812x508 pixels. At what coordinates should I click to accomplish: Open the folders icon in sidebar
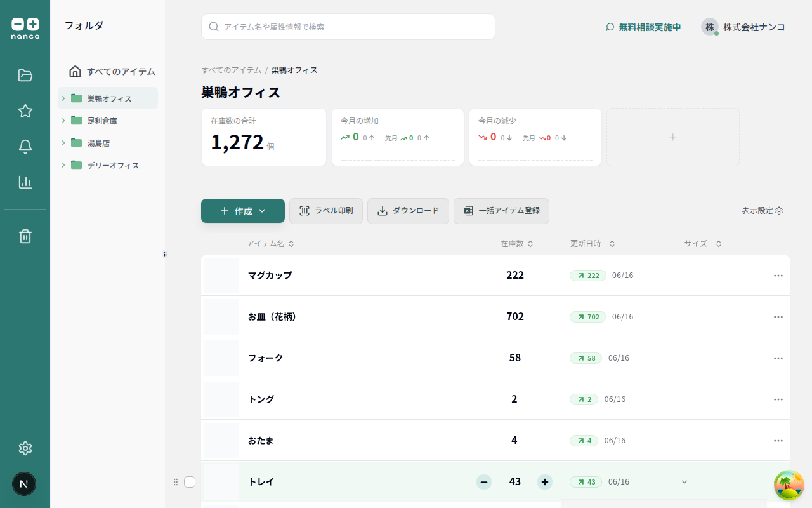(x=25, y=75)
